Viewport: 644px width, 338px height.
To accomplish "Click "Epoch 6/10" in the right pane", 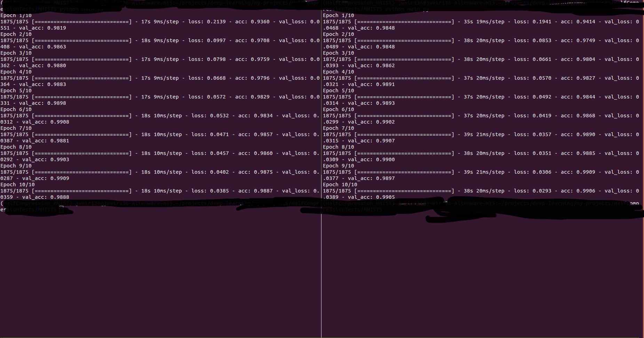I will click(339, 109).
